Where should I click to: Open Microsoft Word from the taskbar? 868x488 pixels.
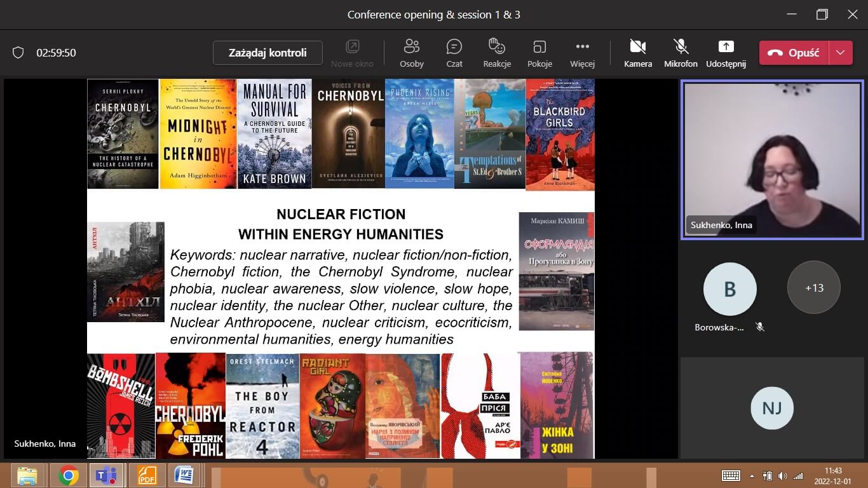tap(184, 475)
